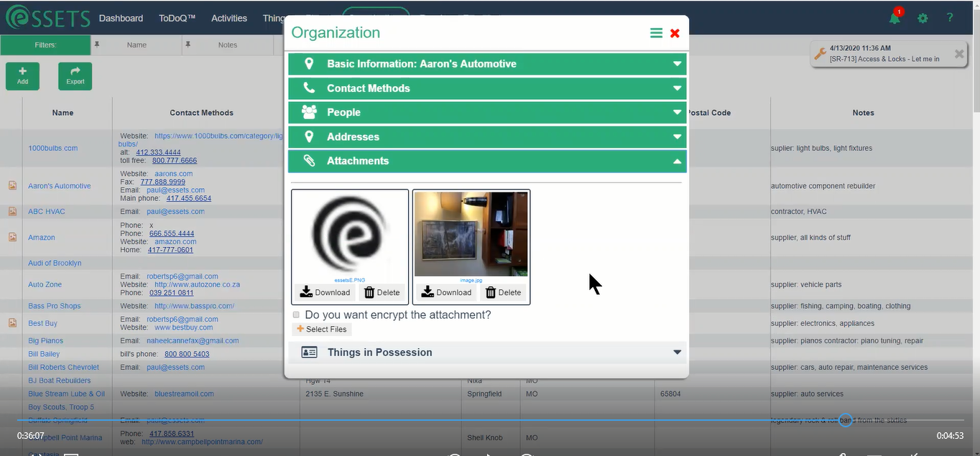The width and height of the screenshot is (980, 456).
Task: Collapse the Attachments section
Action: point(487,161)
